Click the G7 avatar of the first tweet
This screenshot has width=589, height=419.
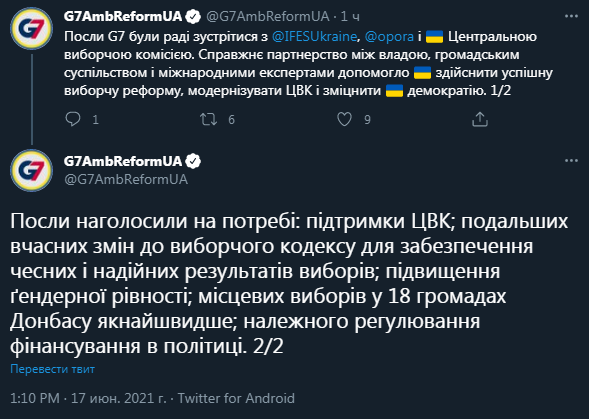[32, 29]
